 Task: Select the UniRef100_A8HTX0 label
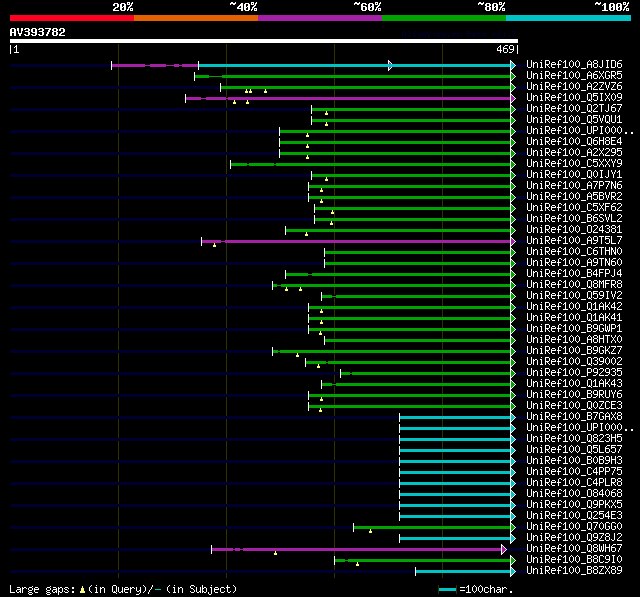pos(574,340)
